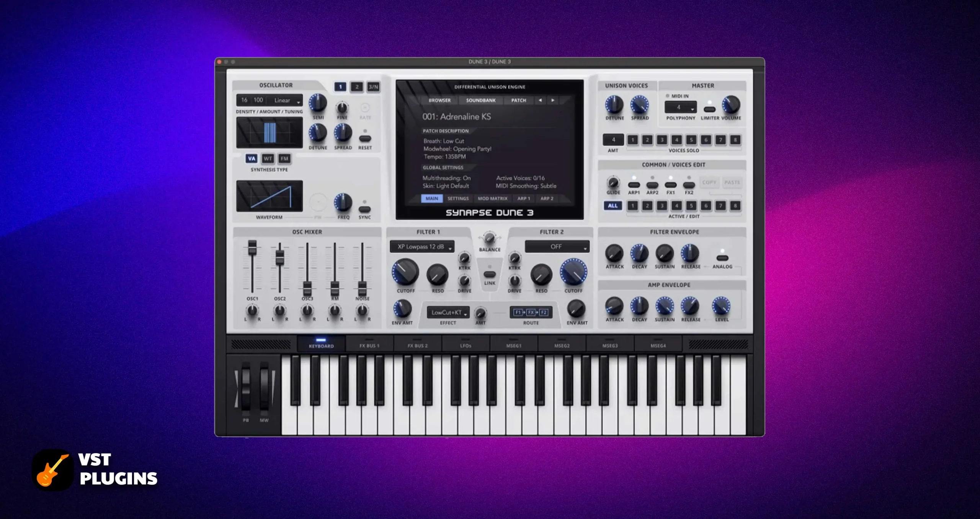Viewport: 980px width, 519px height.
Task: Click the OSC2 mixer fader
Action: (280, 257)
